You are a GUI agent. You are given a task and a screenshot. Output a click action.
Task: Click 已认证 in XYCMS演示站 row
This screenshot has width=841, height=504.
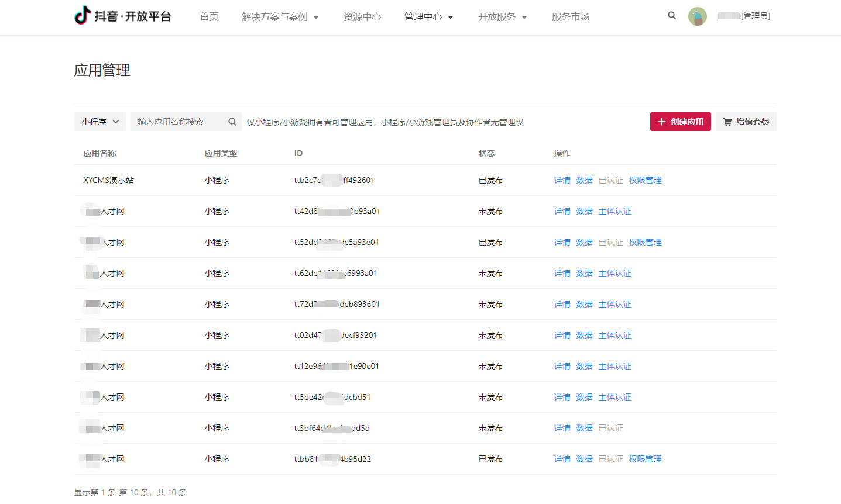click(x=610, y=180)
